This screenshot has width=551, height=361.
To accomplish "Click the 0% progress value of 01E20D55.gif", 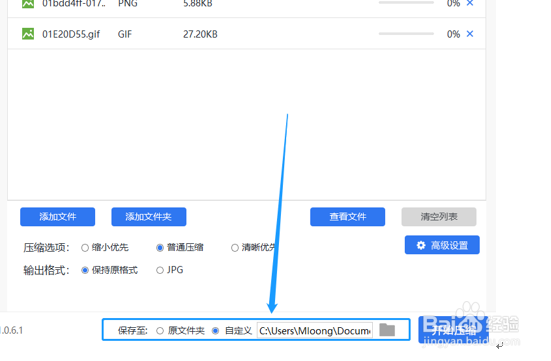I will 453,34.
